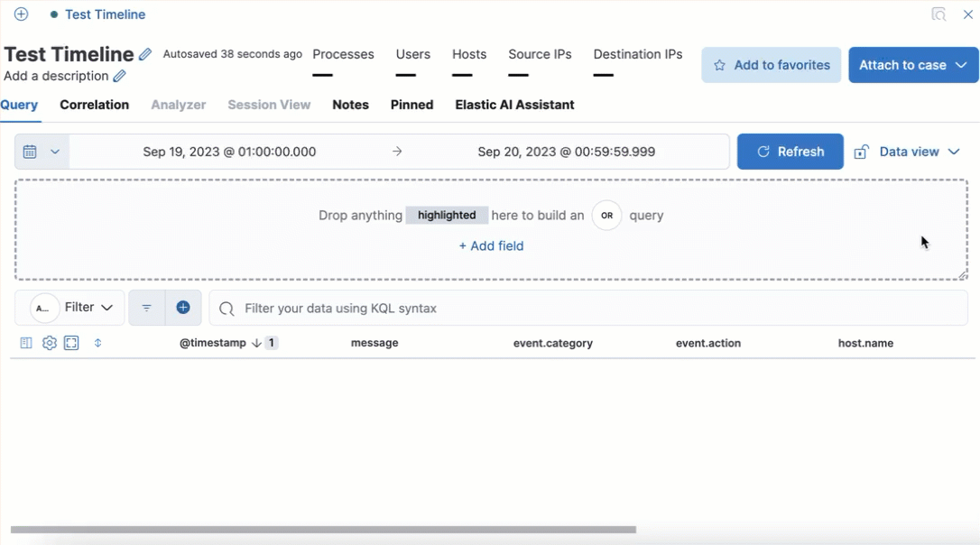
Task: Edit the description using the pencil icon
Action: [x=120, y=76]
